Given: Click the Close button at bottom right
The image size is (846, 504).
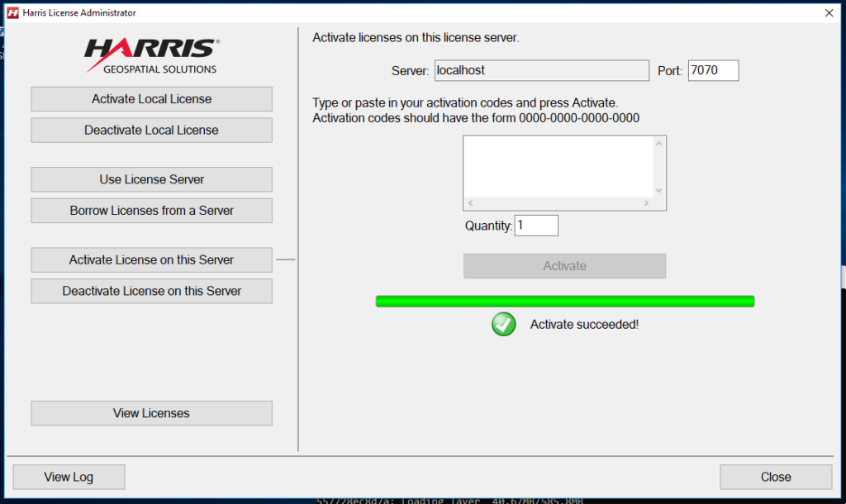Looking at the screenshot, I should [776, 477].
